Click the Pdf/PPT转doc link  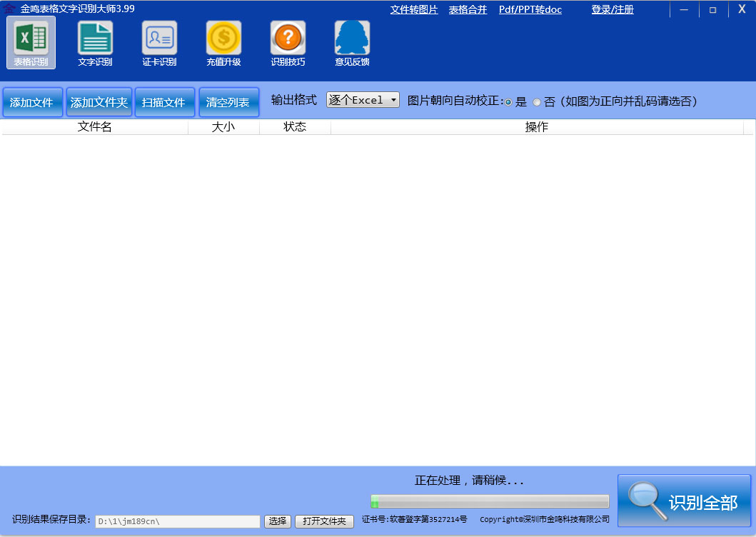pos(530,9)
